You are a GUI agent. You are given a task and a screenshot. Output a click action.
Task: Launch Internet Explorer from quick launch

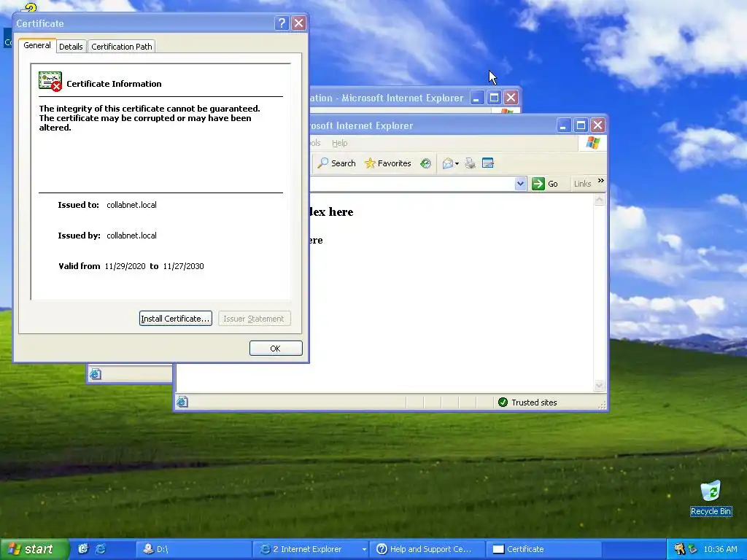pyautogui.click(x=101, y=548)
